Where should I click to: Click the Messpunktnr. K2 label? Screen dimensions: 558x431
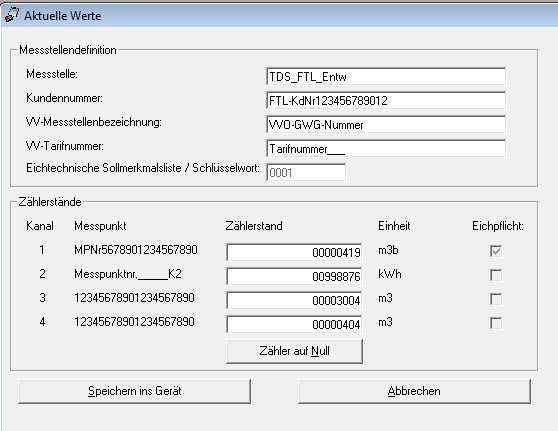click(x=128, y=274)
